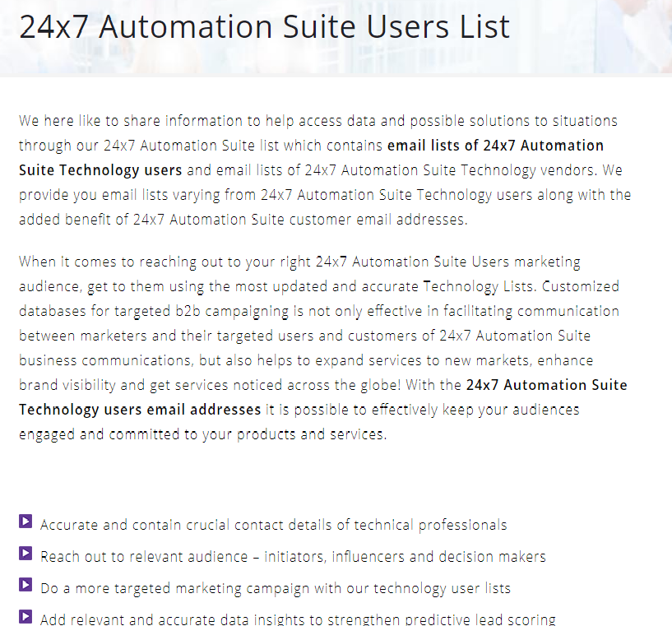Click the "24x7 Automation Suite Users List" heading
The image size is (672, 626).
click(264, 27)
